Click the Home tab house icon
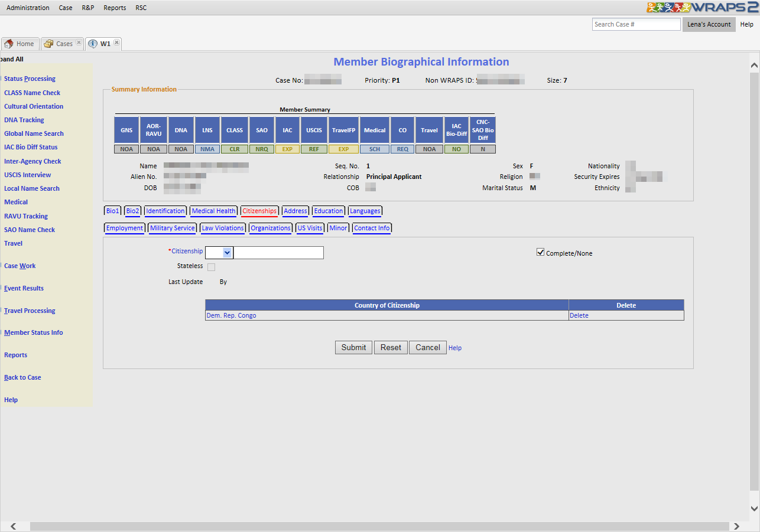Image resolution: width=760 pixels, height=532 pixels. coord(9,44)
